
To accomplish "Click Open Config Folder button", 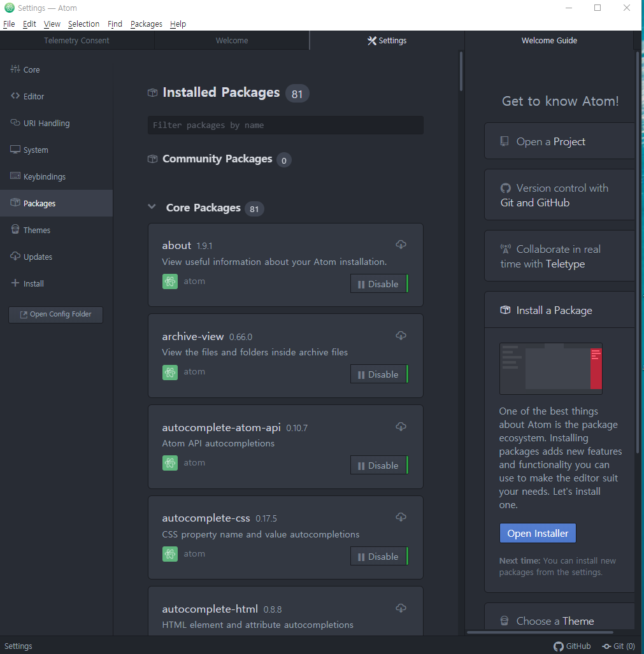I will 56,315.
